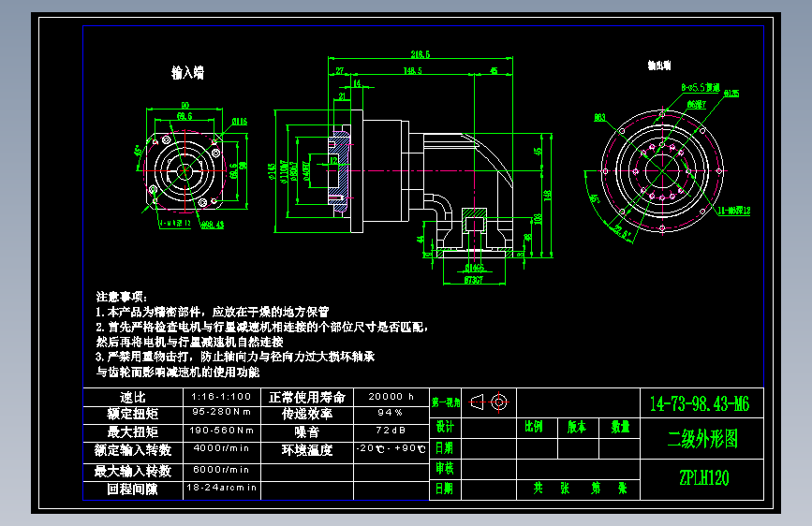Select the 27 dimension at top
812x526 pixels.
339,70
